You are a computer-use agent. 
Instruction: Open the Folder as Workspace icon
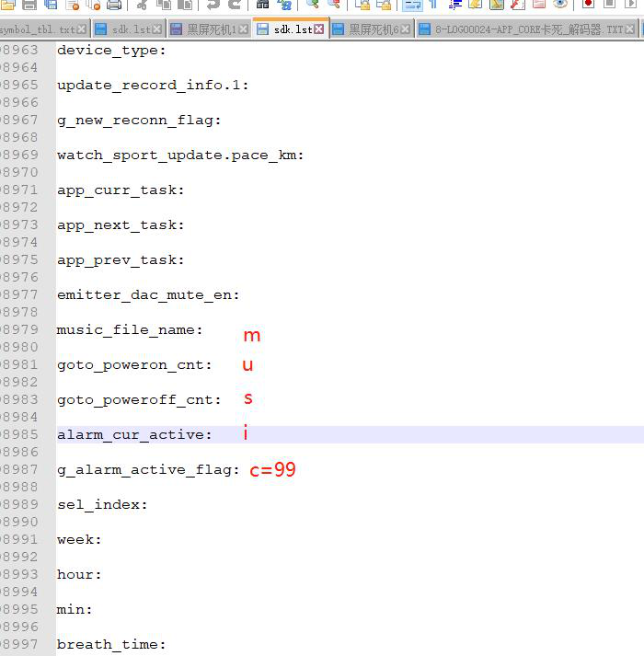(539, 5)
